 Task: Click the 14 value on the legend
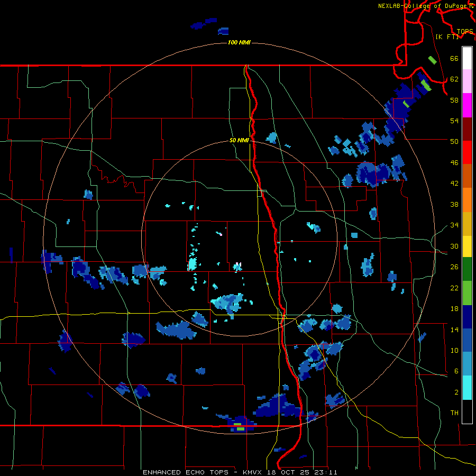click(454, 329)
